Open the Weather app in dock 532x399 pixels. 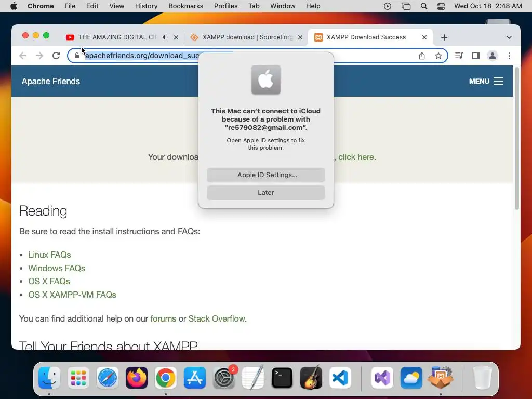[x=411, y=378]
